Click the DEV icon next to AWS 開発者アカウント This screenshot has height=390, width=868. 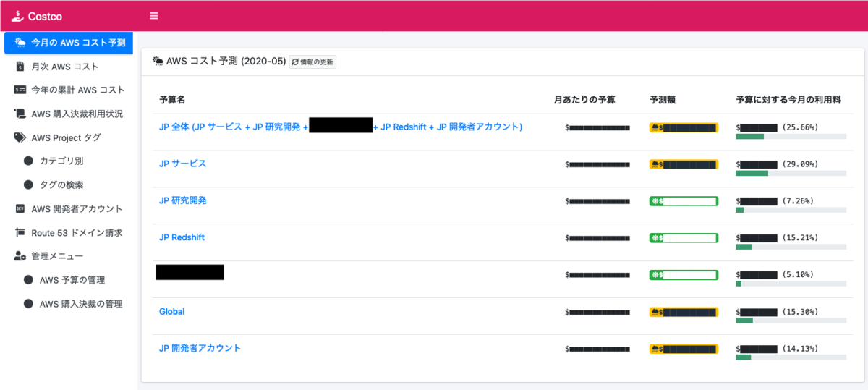[x=20, y=209]
